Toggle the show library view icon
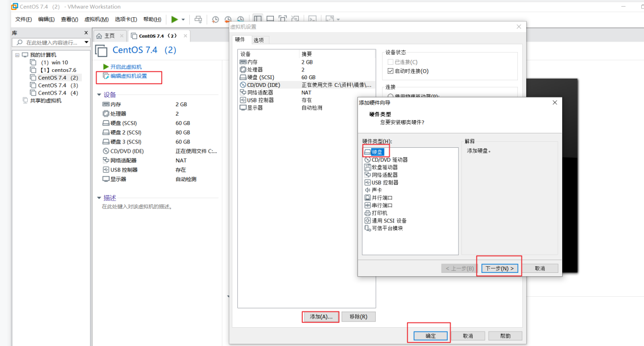644x346 pixels. click(x=257, y=19)
